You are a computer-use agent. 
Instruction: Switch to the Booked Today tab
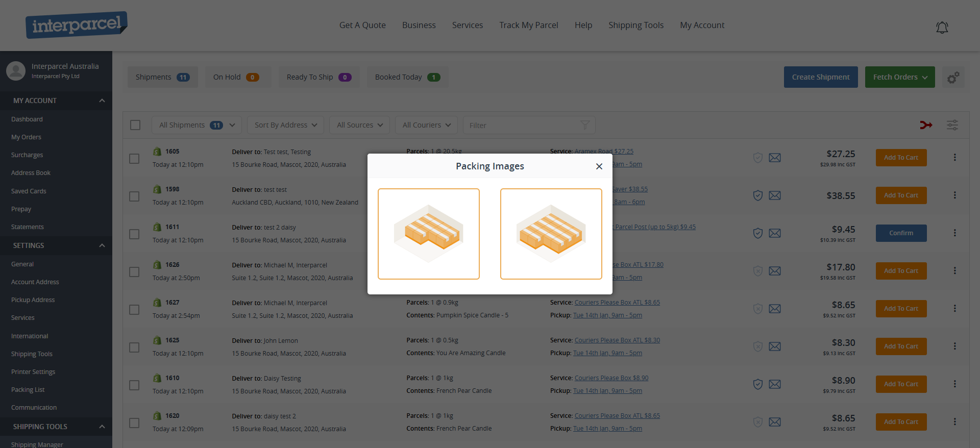coord(407,77)
